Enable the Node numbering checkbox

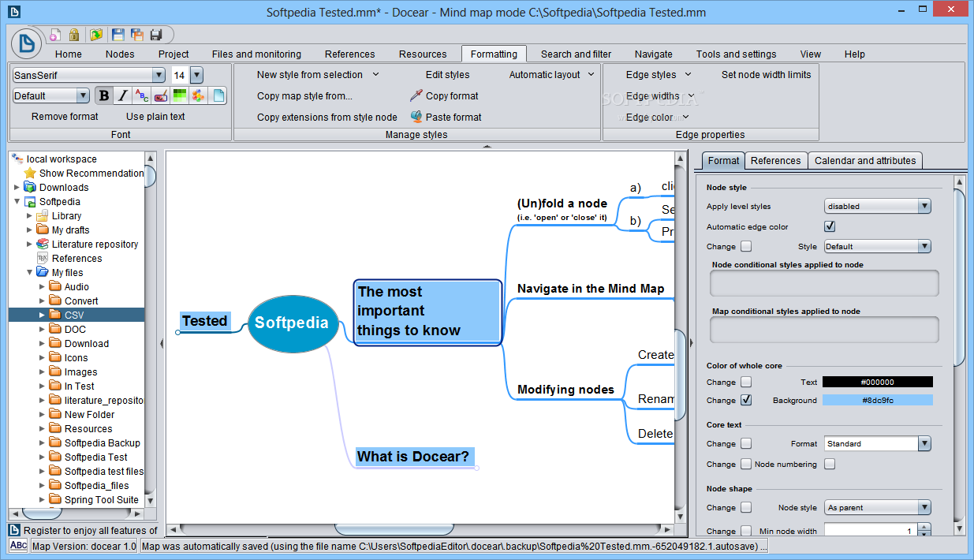830,464
